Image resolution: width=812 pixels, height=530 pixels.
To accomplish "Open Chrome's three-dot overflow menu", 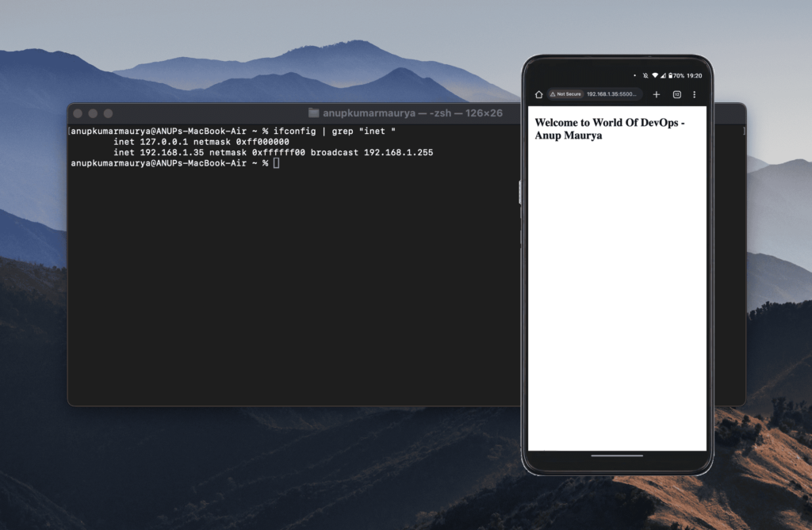I will point(695,94).
